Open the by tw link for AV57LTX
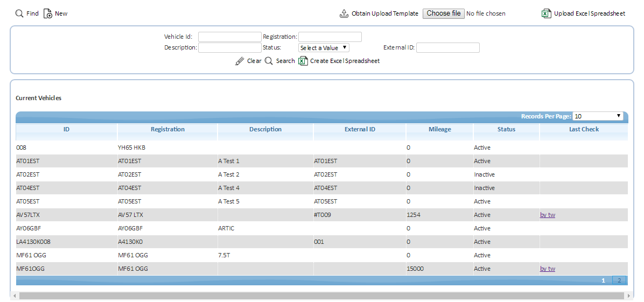 point(548,215)
